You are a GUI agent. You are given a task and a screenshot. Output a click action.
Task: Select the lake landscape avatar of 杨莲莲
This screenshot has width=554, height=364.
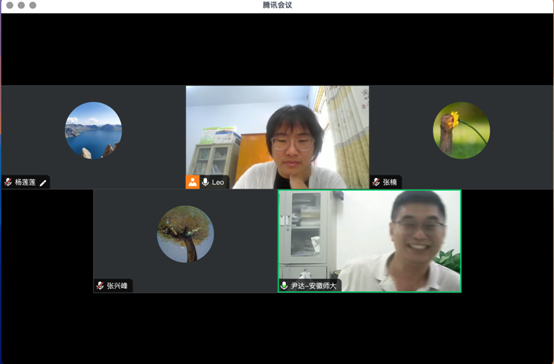(x=94, y=130)
